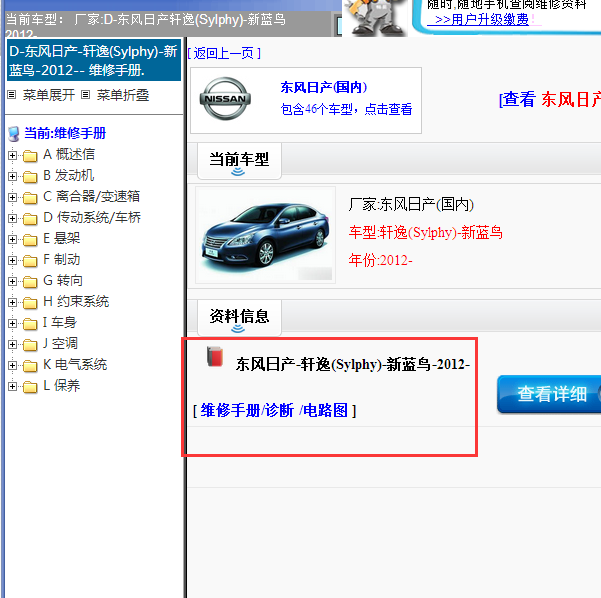The height and width of the screenshot is (598, 601).
Task: Click the G 转向 folder icon
Action: 30,282
